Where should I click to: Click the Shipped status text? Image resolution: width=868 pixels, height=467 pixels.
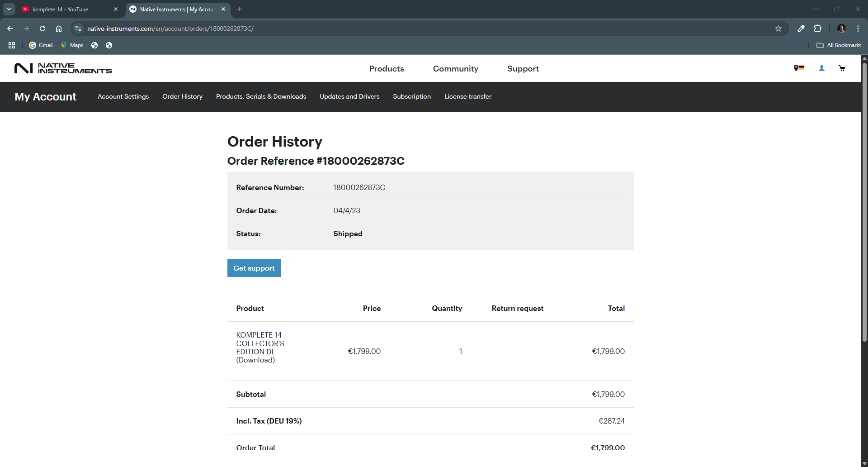tap(348, 233)
